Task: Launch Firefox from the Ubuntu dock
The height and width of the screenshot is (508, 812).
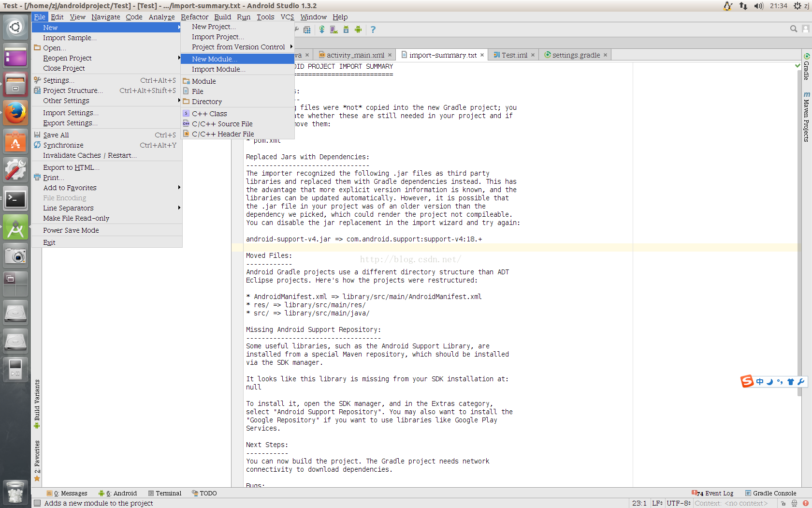Action: coord(15,113)
